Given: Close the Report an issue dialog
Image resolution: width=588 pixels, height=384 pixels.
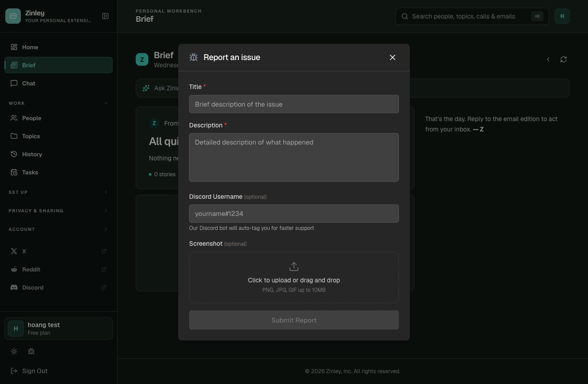Looking at the screenshot, I should pos(393,57).
